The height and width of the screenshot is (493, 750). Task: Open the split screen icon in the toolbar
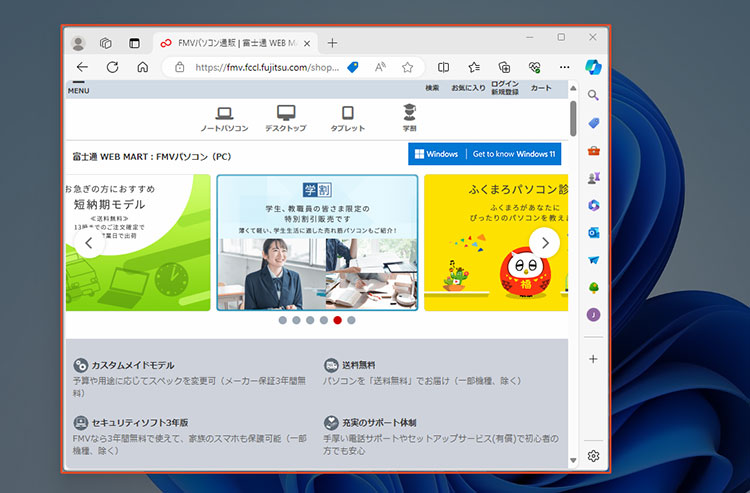[444, 67]
